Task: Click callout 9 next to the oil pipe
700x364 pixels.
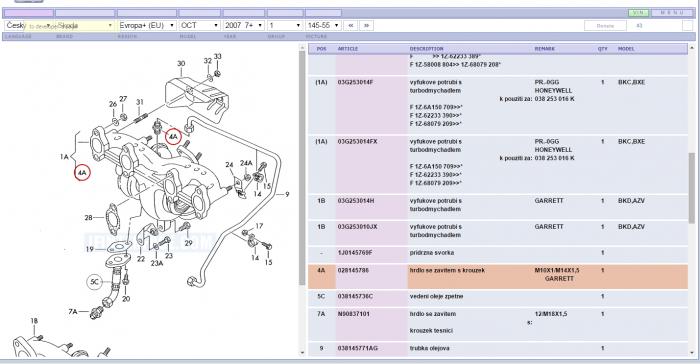Action: point(287,194)
